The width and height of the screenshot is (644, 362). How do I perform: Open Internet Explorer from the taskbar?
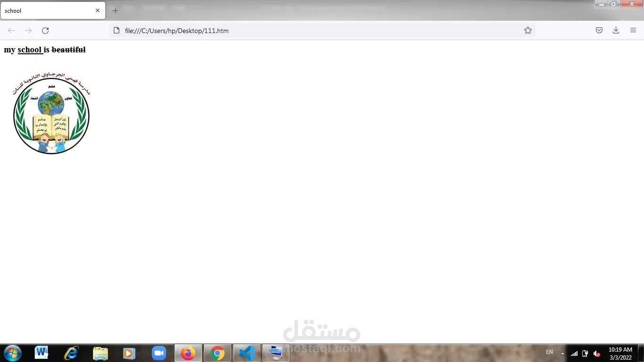tap(71, 353)
